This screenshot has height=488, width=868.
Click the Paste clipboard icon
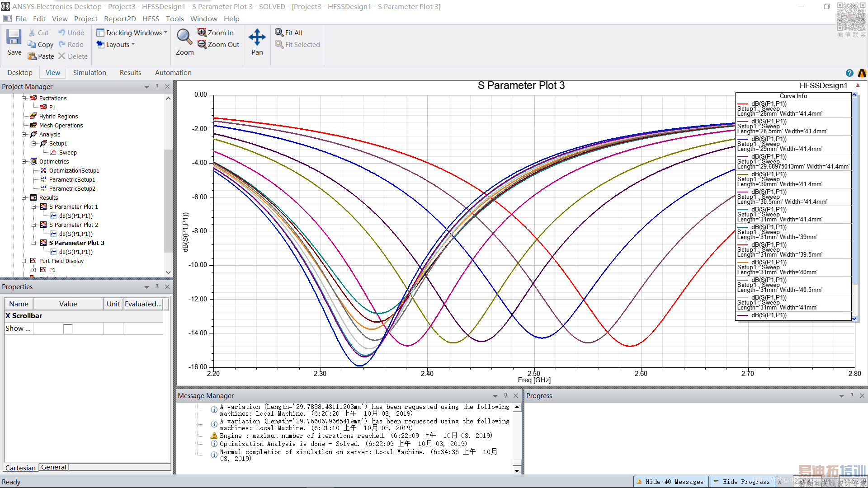(32, 56)
